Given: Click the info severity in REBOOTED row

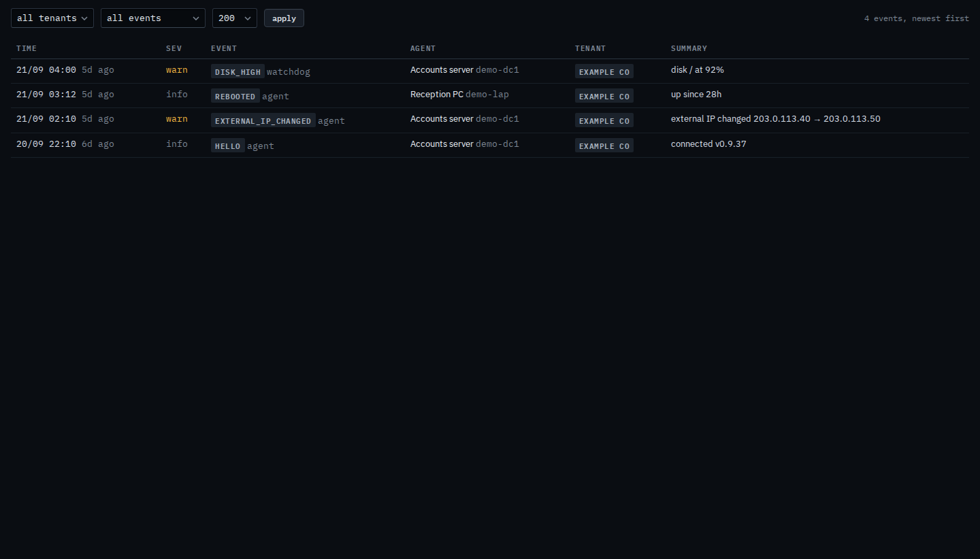Looking at the screenshot, I should tap(177, 95).
